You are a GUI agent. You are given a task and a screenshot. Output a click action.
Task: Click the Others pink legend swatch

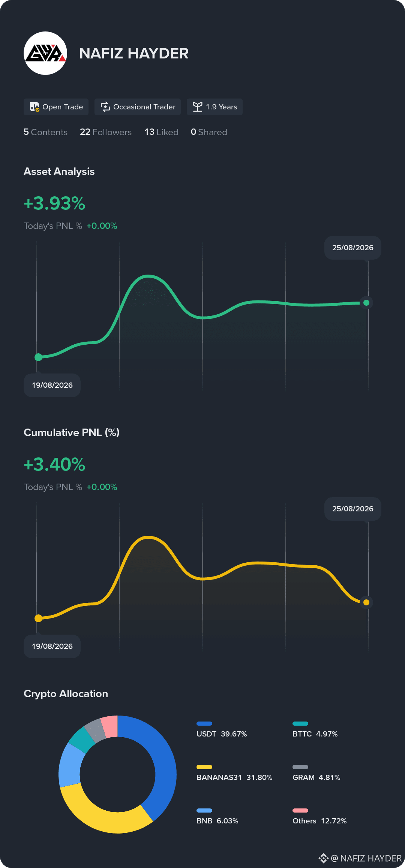point(300,810)
